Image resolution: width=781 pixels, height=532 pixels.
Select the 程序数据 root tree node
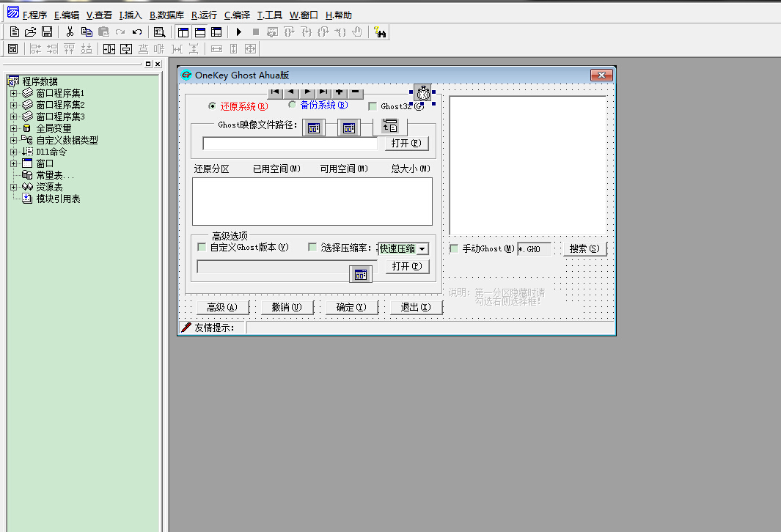tap(40, 81)
